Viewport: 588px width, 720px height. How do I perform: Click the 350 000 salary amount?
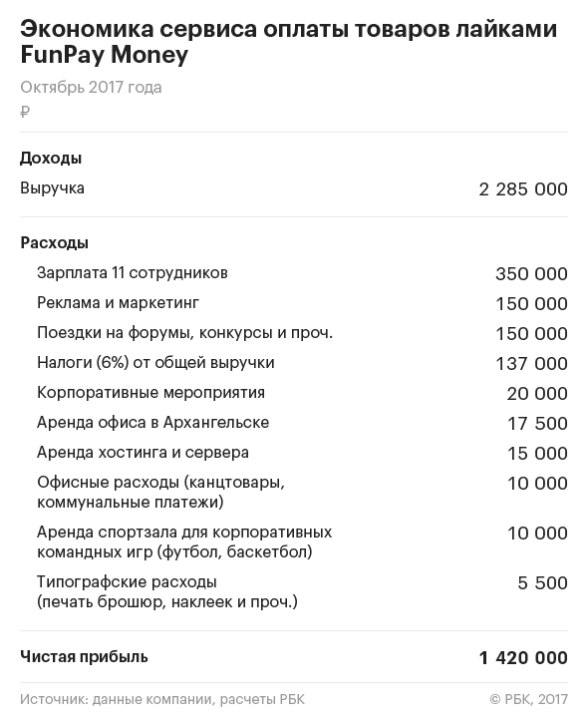coord(531,274)
